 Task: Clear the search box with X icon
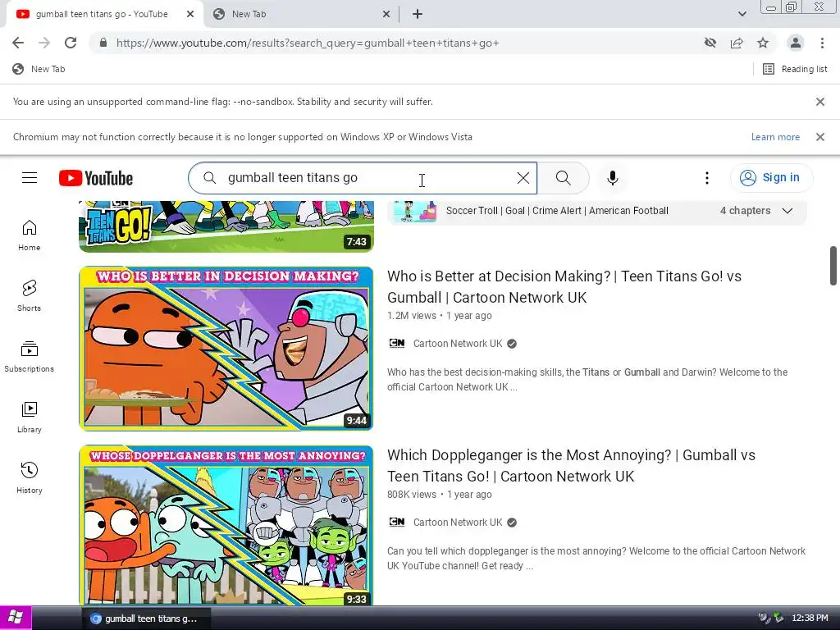[523, 178]
